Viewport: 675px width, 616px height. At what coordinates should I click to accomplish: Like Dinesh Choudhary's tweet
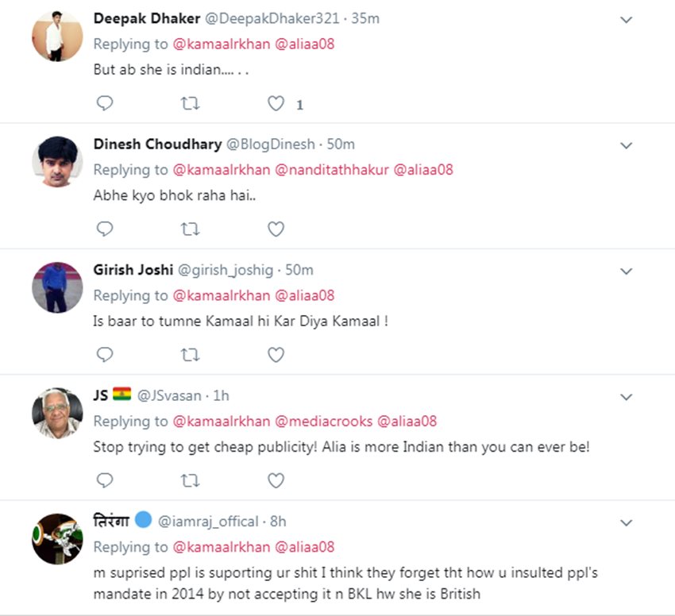coord(276,229)
